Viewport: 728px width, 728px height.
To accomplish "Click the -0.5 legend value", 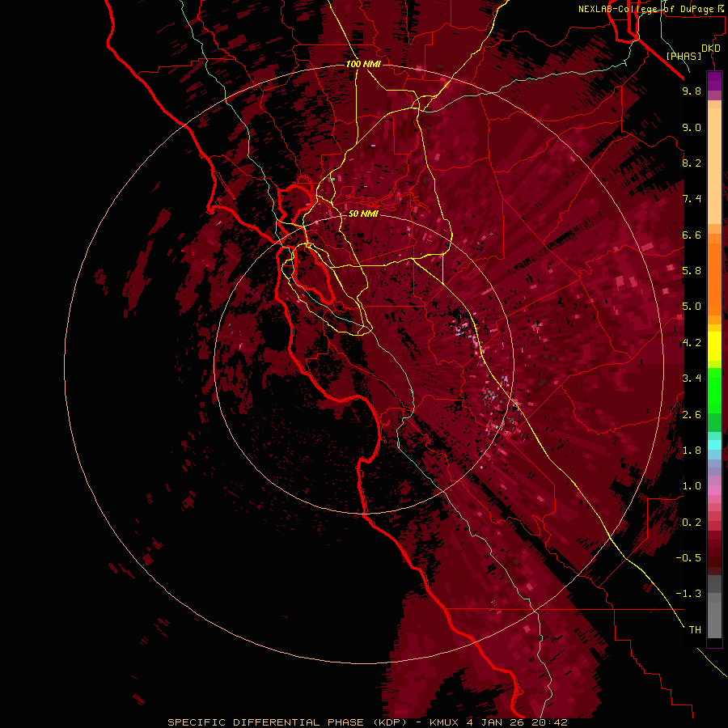I will [x=688, y=558].
